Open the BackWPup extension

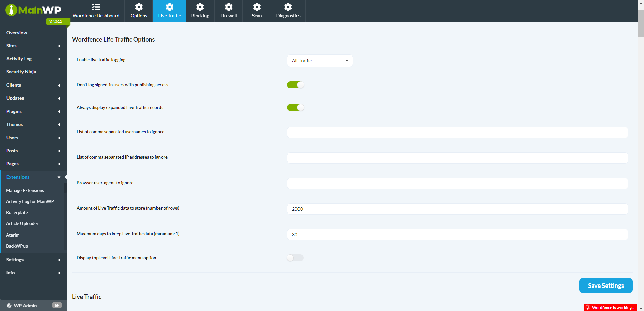17,246
